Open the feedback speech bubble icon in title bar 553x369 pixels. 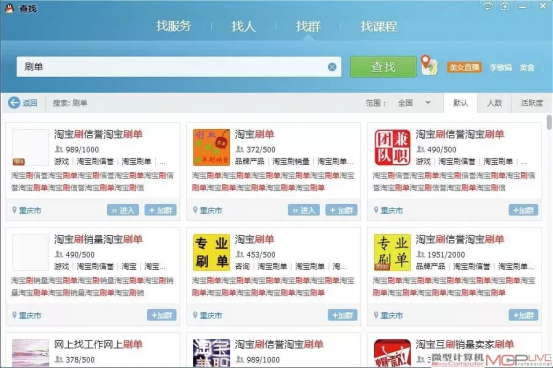(x=488, y=6)
